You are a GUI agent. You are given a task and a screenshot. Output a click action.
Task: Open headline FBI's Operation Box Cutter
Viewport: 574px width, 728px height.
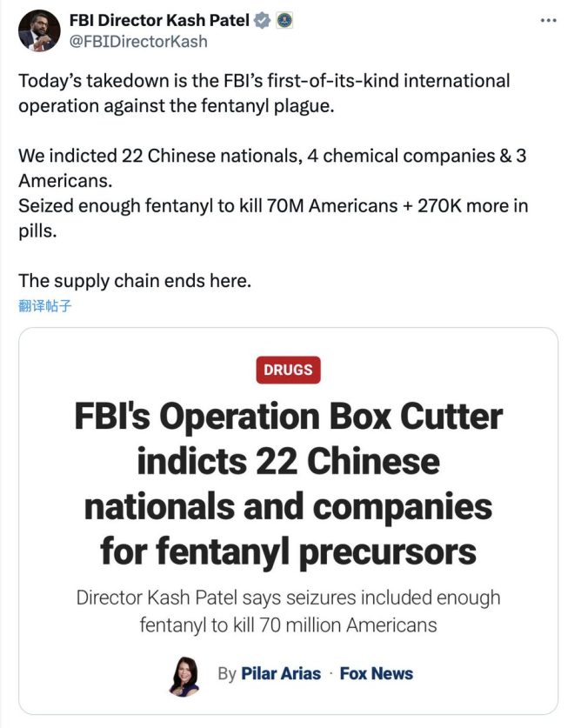pos(288,484)
